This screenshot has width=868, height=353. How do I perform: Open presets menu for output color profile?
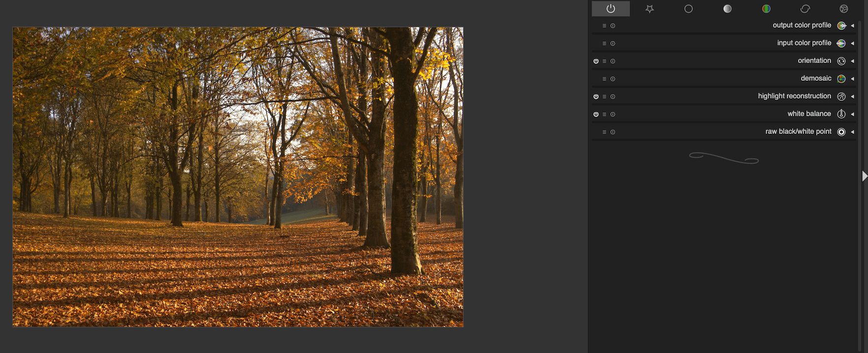pyautogui.click(x=604, y=26)
